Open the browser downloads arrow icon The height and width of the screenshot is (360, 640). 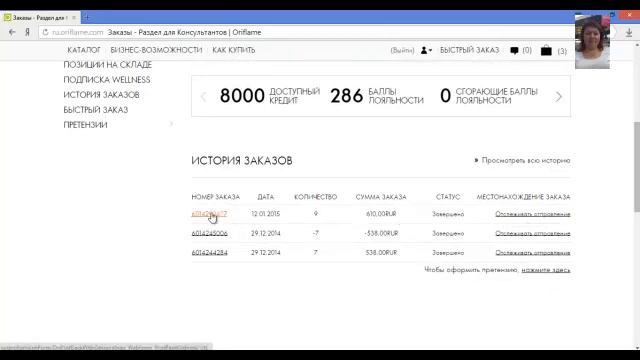(629, 33)
